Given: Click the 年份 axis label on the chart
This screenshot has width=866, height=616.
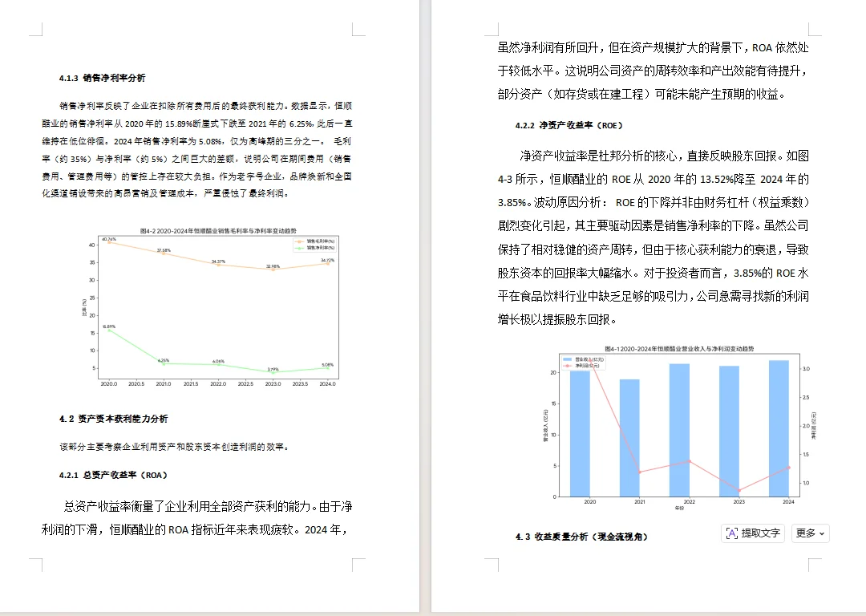Looking at the screenshot, I should [x=678, y=507].
